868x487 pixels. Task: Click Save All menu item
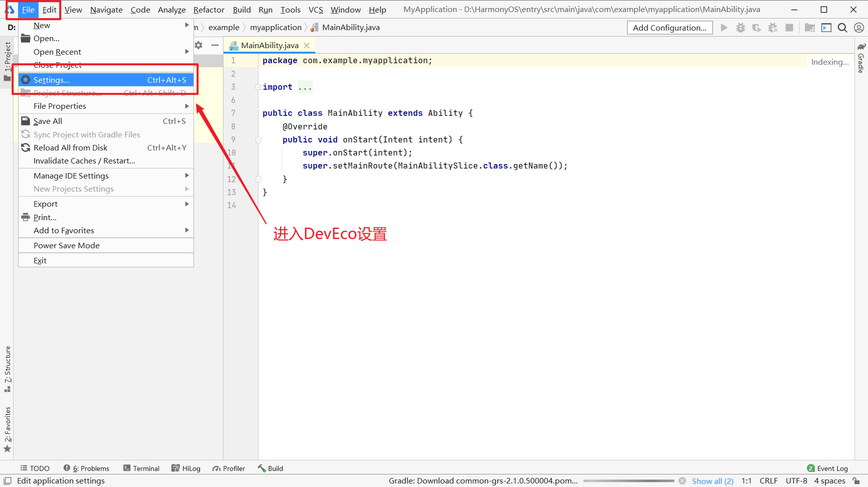tap(106, 121)
